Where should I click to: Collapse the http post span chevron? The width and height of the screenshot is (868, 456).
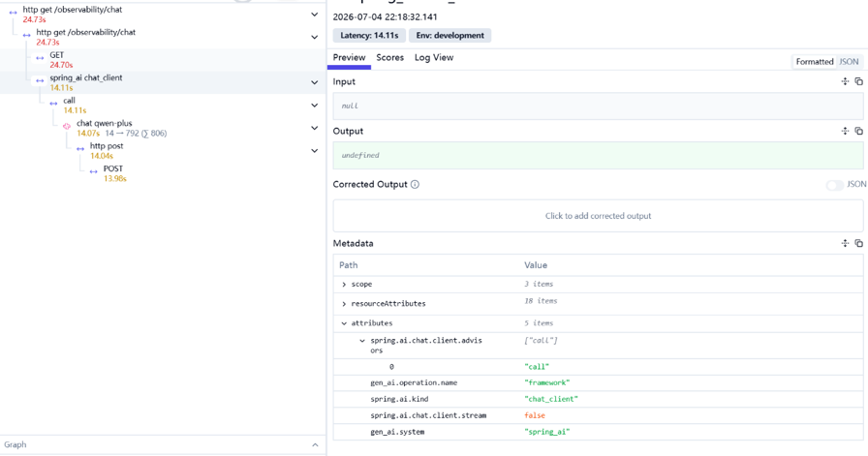point(315,150)
